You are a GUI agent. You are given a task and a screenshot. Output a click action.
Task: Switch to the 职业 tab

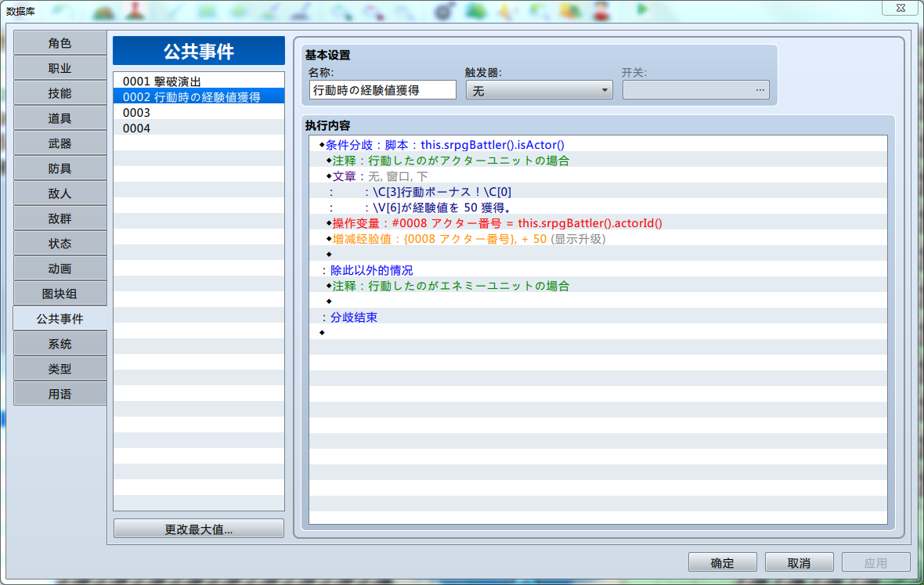pyautogui.click(x=60, y=68)
